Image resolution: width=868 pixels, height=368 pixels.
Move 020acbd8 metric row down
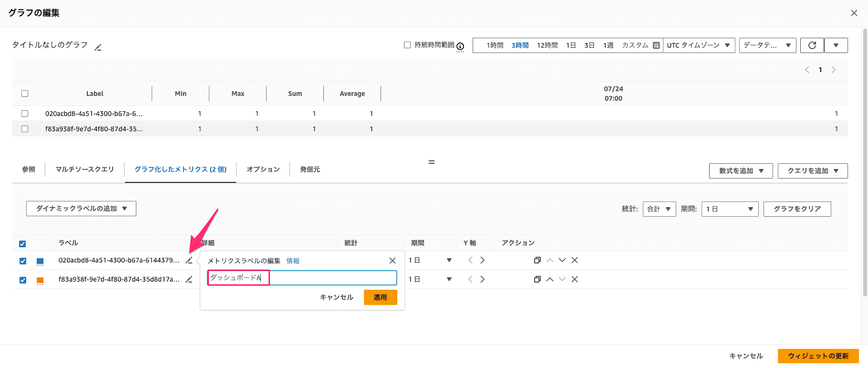click(562, 260)
